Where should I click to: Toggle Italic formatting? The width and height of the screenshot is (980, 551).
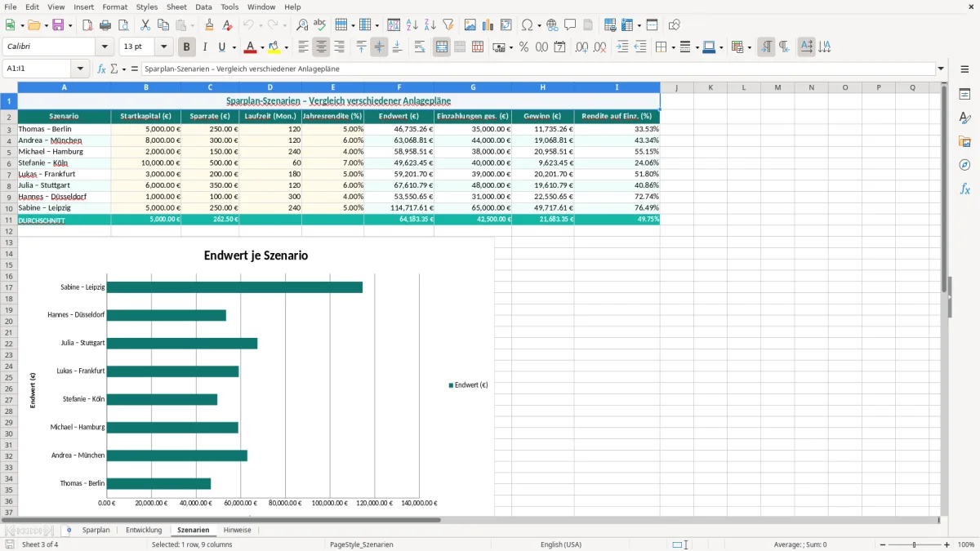pyautogui.click(x=205, y=47)
